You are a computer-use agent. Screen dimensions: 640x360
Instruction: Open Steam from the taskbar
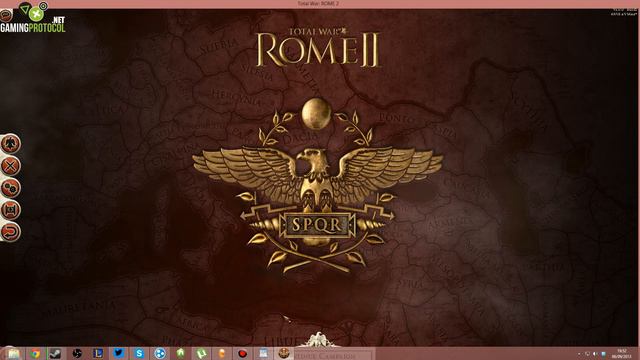click(x=56, y=353)
